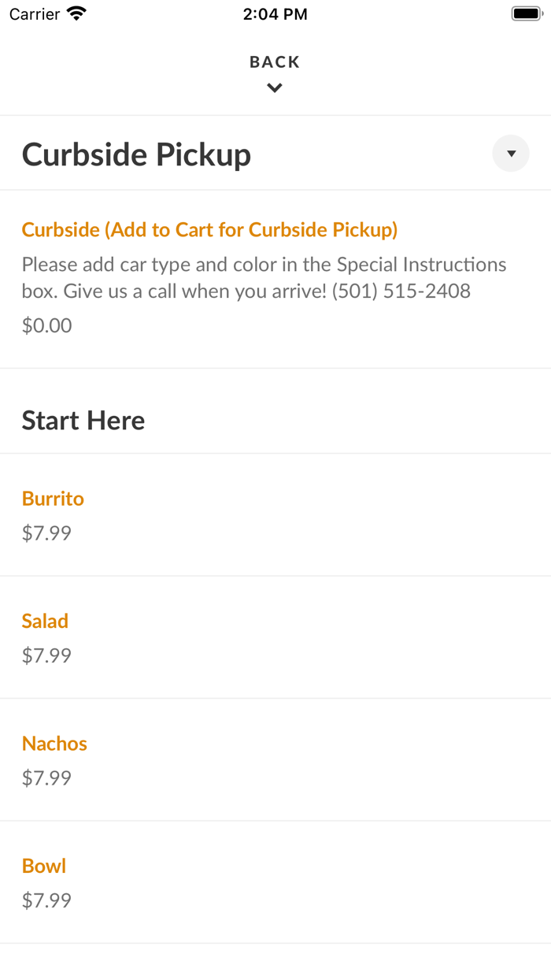Image resolution: width=551 pixels, height=980 pixels.
Task: Tap the 2:04 PM clock
Action: (275, 14)
